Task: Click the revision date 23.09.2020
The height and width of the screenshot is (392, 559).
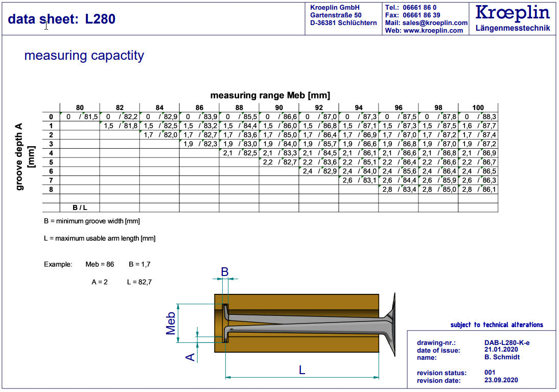Action: 502,380
